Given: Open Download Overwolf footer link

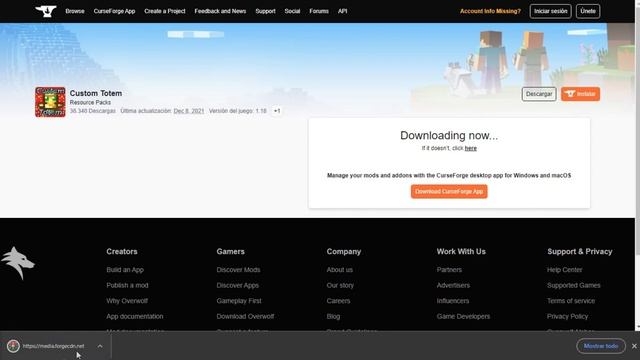Looking at the screenshot, I should click(x=245, y=316).
